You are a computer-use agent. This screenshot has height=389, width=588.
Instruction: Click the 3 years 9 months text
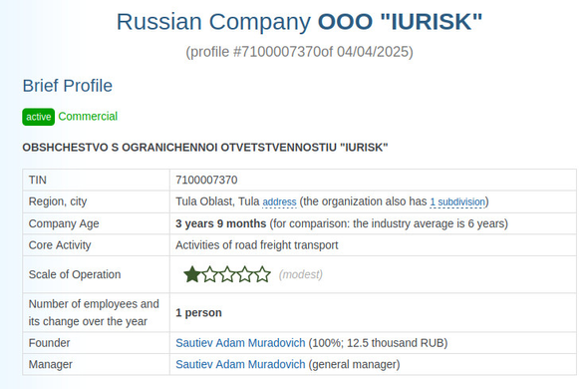(x=221, y=223)
